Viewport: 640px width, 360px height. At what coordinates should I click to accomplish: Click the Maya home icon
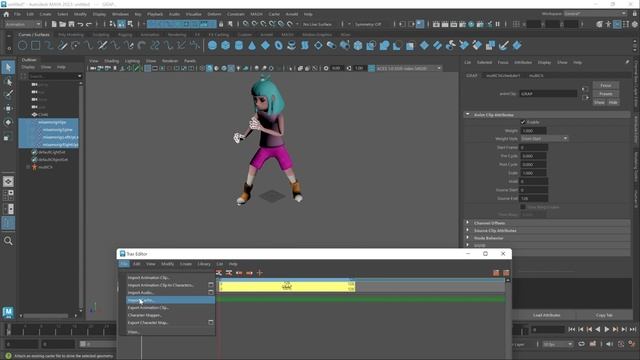(x=6, y=14)
